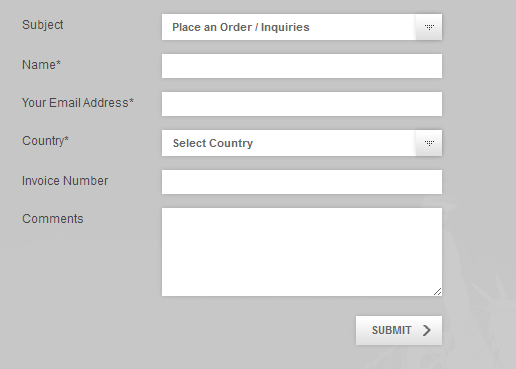516x369 pixels.
Task: Click the Country* label text
Action: [45, 141]
